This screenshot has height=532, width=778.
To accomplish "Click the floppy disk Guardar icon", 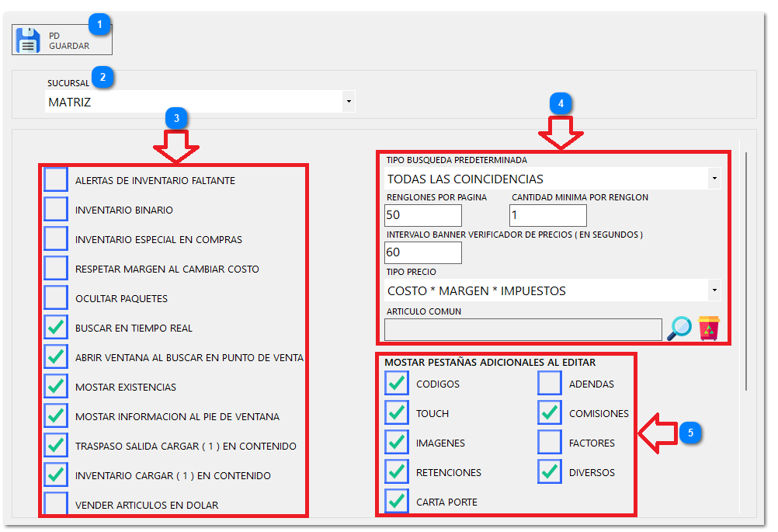I will 29,40.
